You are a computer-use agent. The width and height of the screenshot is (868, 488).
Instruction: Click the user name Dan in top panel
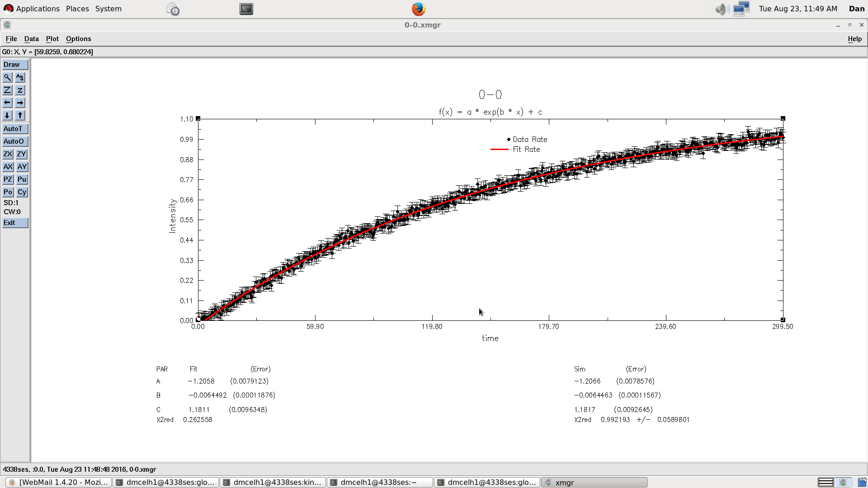(x=857, y=9)
